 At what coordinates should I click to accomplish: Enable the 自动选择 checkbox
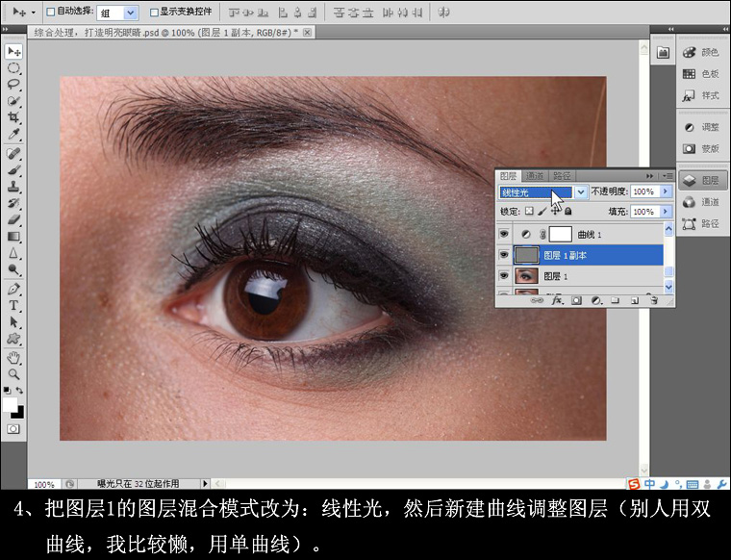(51, 13)
